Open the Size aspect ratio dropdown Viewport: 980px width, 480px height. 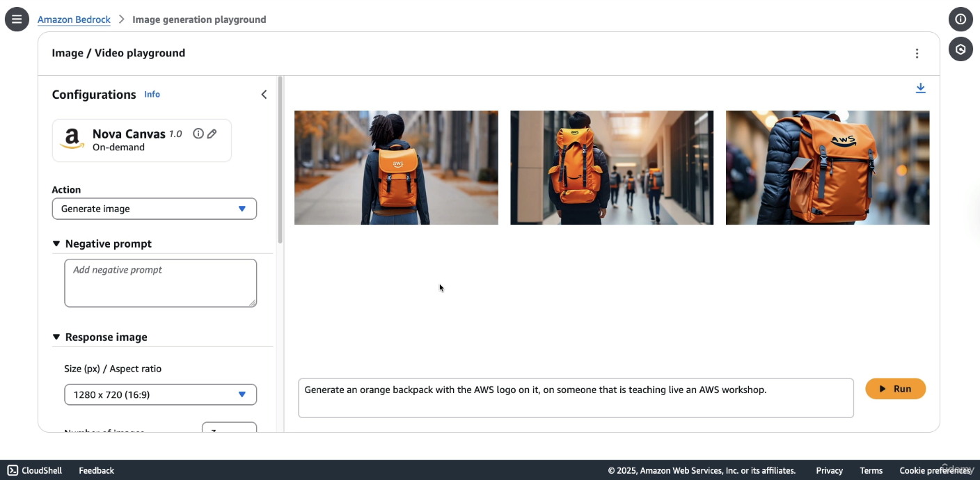160,394
